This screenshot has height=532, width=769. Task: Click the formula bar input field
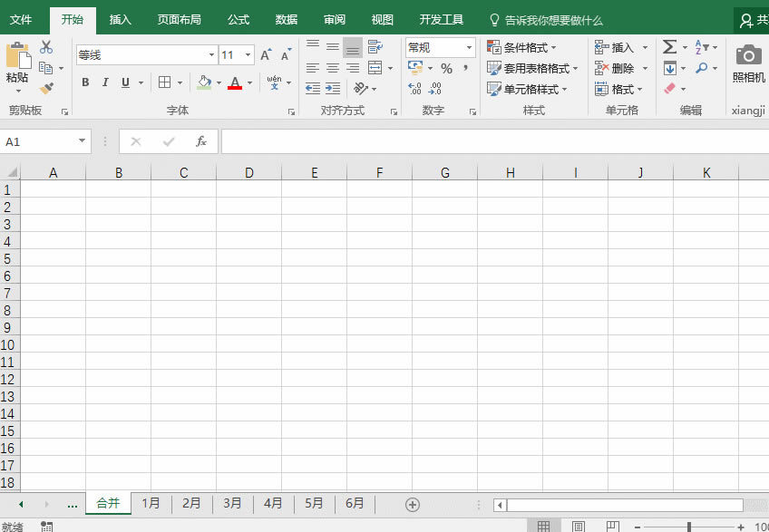[x=495, y=141]
